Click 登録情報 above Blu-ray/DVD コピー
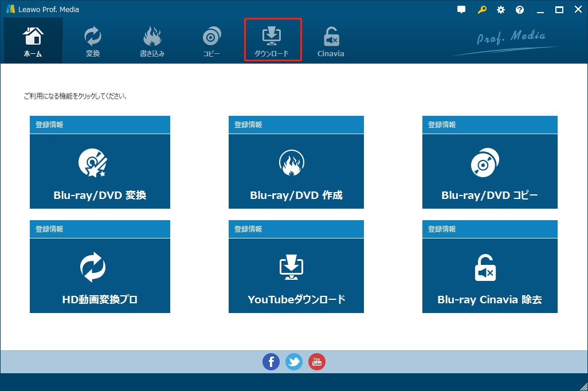This screenshot has height=391, width=588. pyautogui.click(x=490, y=124)
